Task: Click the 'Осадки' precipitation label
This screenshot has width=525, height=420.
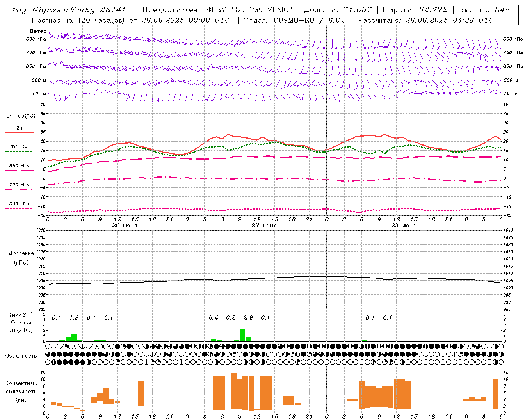Action: tap(21, 322)
